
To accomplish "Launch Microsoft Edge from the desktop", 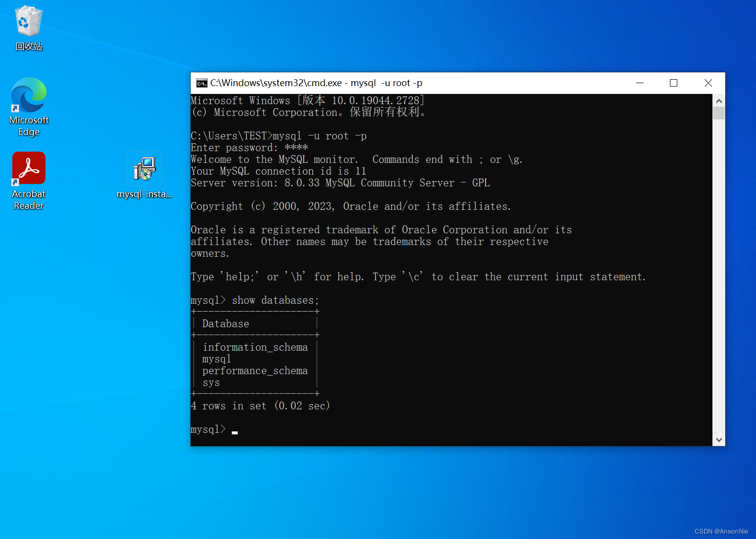I will (29, 107).
